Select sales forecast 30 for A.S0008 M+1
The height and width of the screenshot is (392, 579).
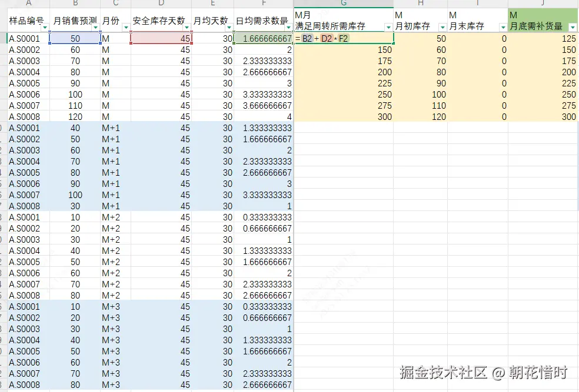75,206
